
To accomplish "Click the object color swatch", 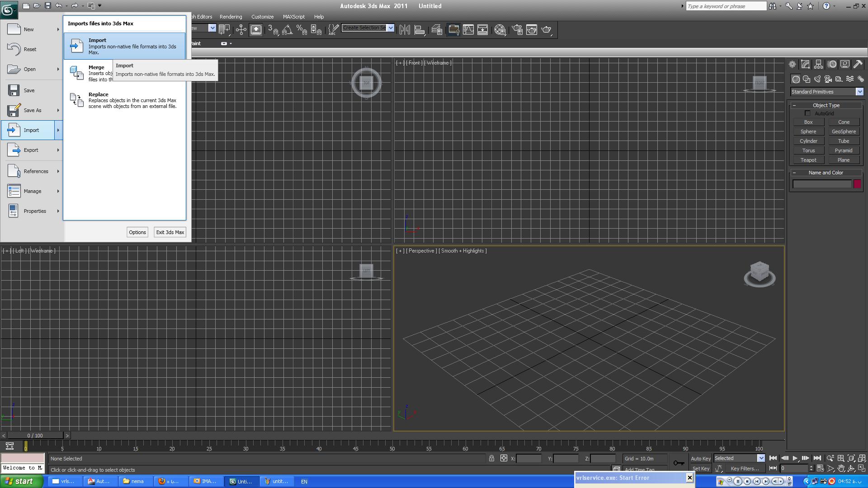I will click(857, 184).
